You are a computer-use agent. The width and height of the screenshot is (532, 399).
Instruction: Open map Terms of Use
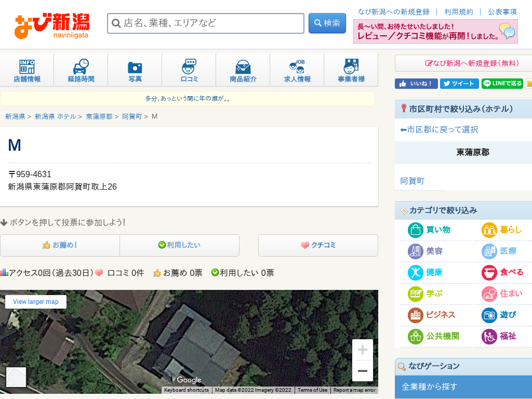pyautogui.click(x=312, y=390)
